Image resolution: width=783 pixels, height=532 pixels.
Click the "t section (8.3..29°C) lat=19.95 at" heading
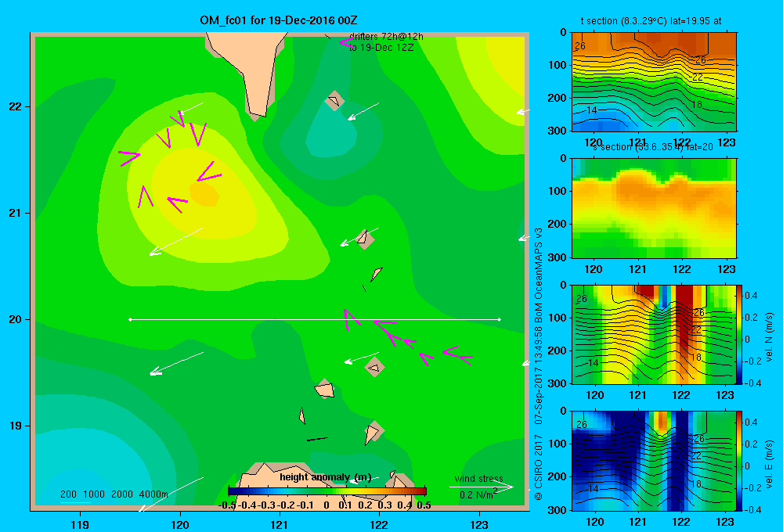[x=651, y=21]
